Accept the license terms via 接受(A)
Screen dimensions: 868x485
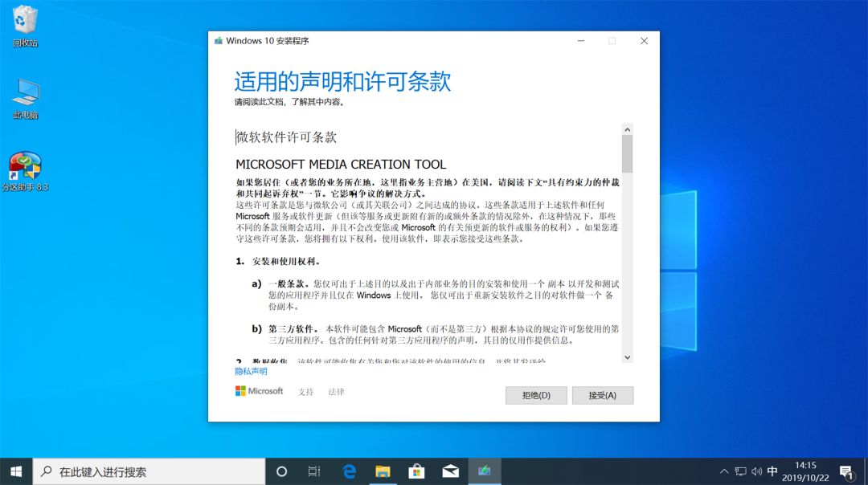click(603, 395)
